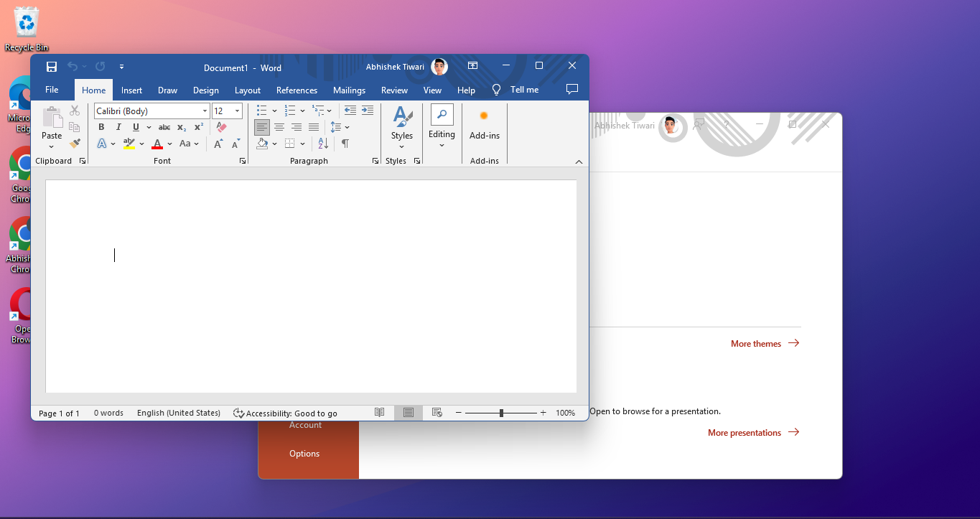Image resolution: width=980 pixels, height=519 pixels.
Task: Cut selection with the scissors icon
Action: coord(75,111)
